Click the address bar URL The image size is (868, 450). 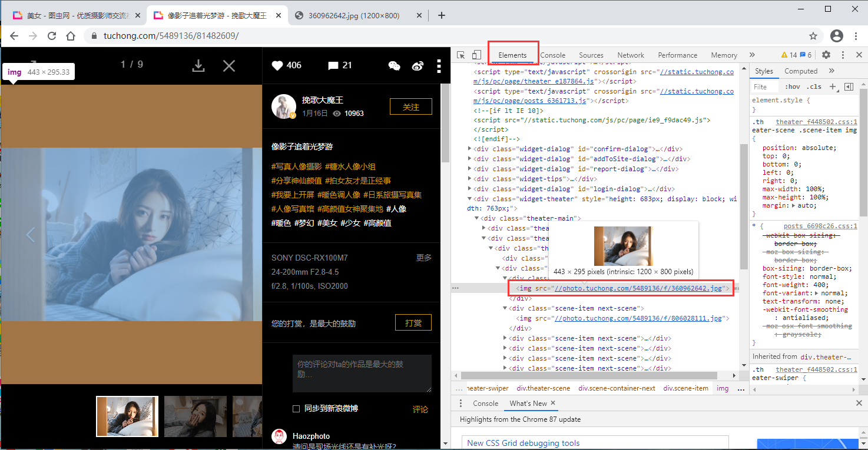[x=171, y=36]
